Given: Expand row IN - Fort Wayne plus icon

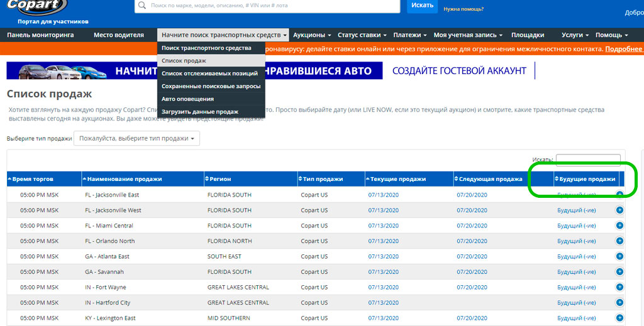Looking at the screenshot, I should 619,287.
